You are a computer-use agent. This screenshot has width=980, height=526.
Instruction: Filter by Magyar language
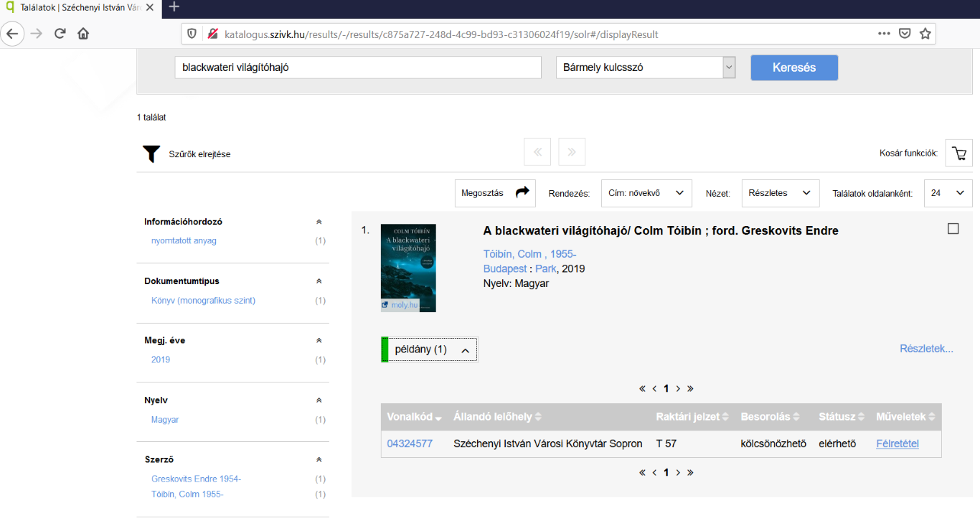[x=165, y=419]
